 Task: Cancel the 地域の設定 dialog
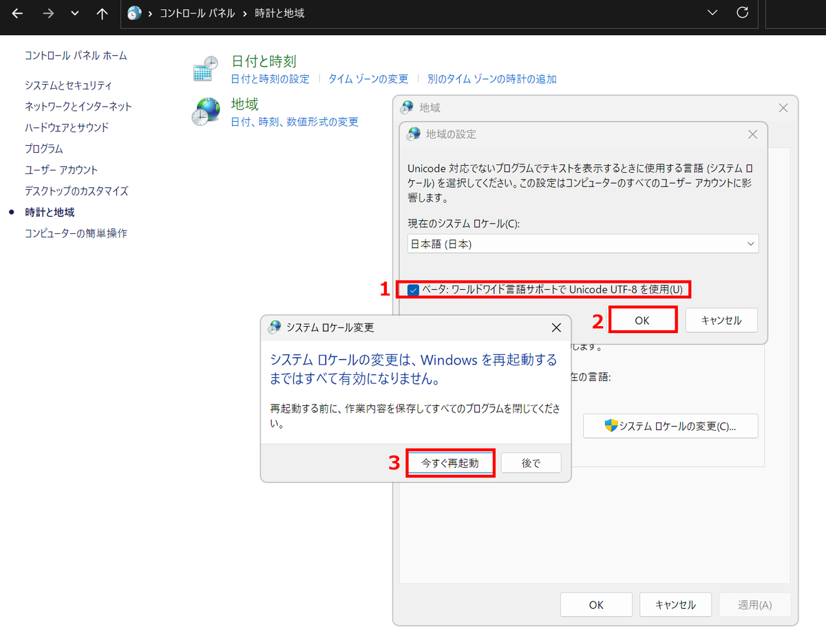pos(721,320)
